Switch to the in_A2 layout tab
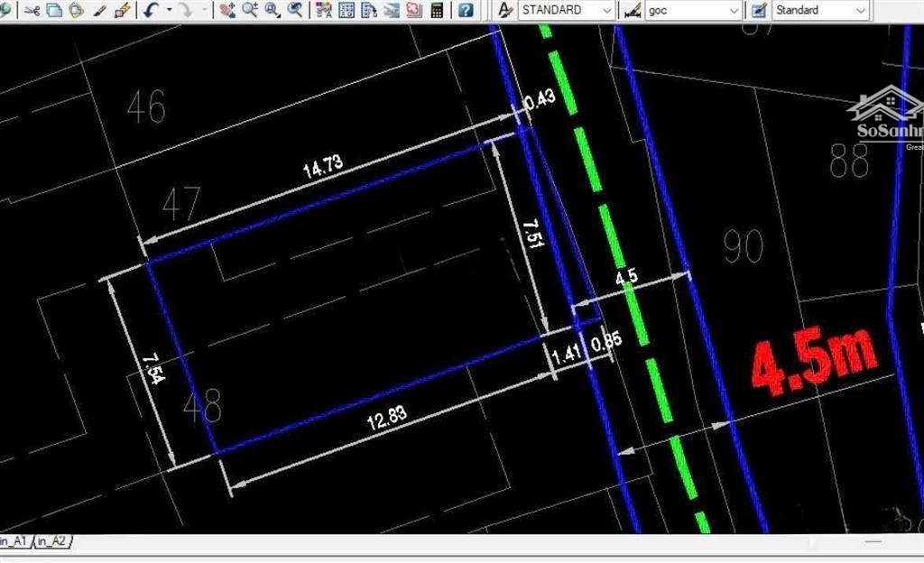924x563 pixels. pos(51,541)
